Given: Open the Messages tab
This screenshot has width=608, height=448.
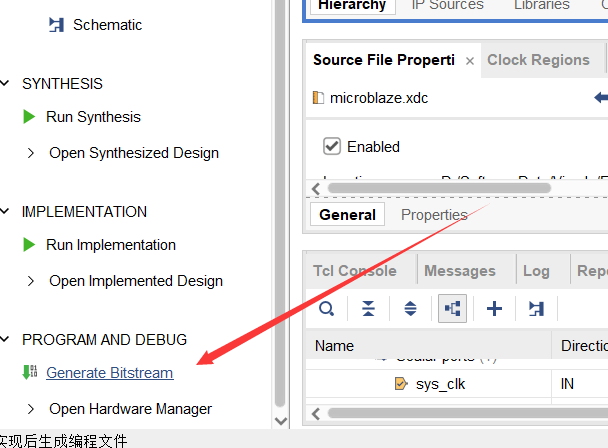Looking at the screenshot, I should 459,271.
